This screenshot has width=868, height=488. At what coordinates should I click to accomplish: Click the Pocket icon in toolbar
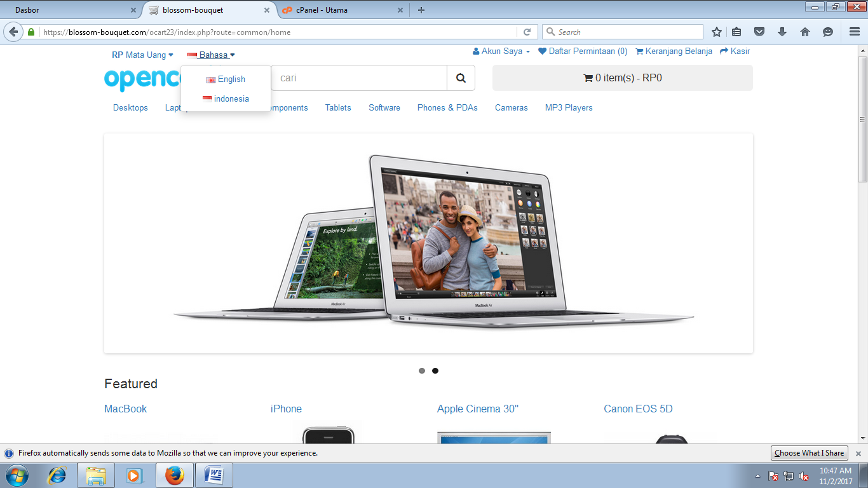[x=759, y=32]
